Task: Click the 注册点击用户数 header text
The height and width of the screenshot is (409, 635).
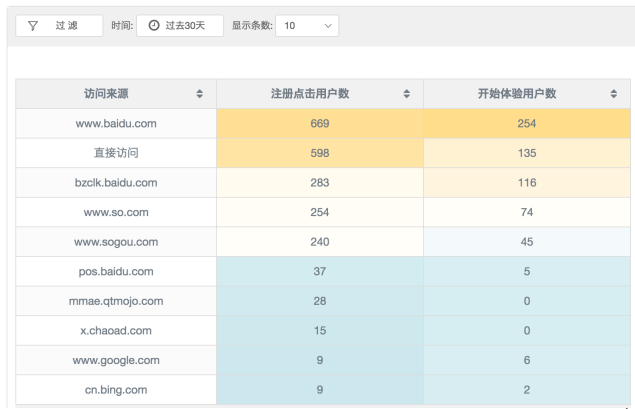Action: coord(310,94)
